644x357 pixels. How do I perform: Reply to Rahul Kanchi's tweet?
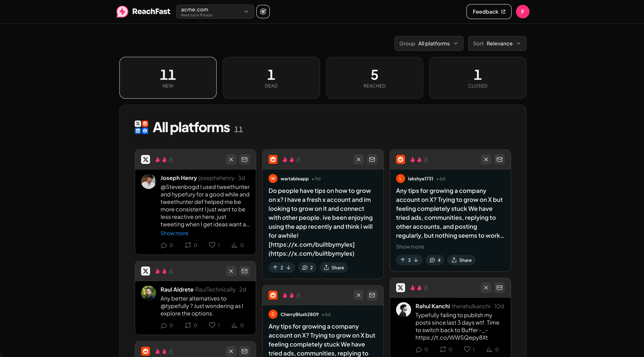tap(419, 350)
